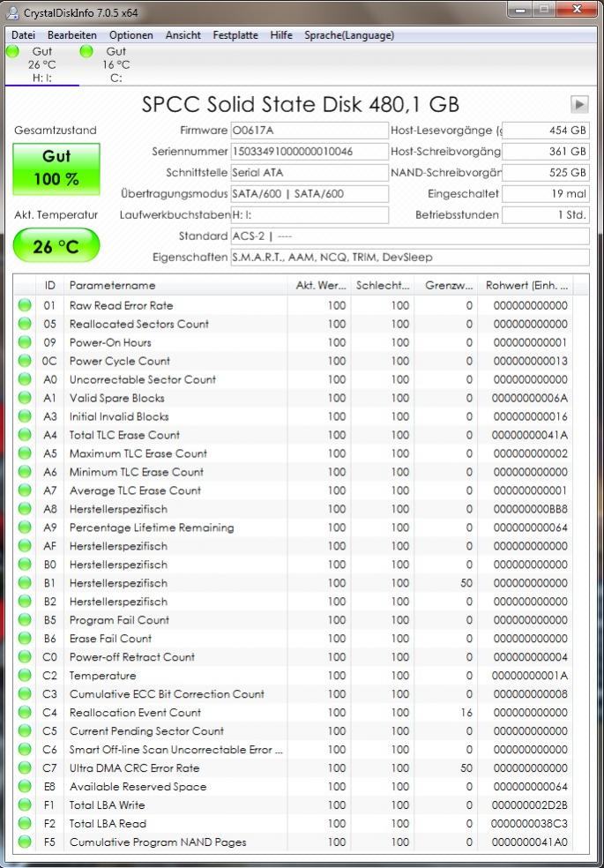The image size is (604, 868).
Task: Click the Seriennummer field
Action: 309,151
